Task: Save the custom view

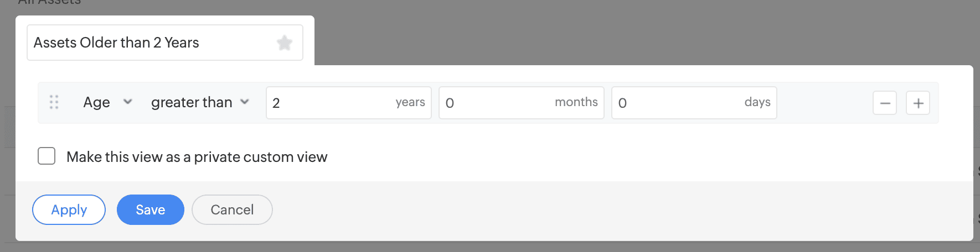Action: click(150, 210)
